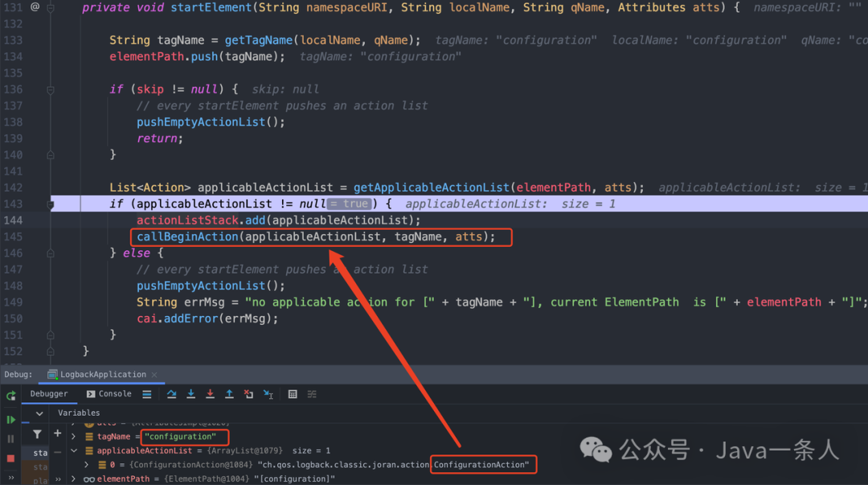Click the Rerun LogbackApplication icon
This screenshot has height=485, width=868.
pyautogui.click(x=10, y=396)
